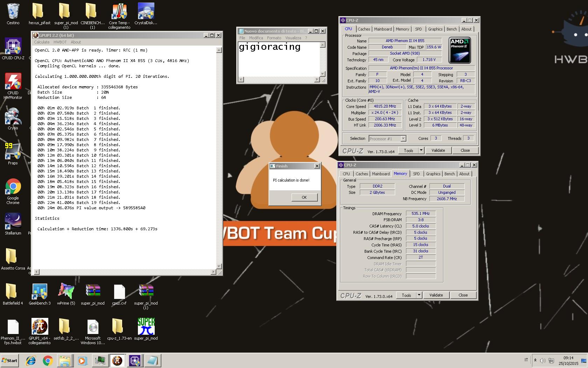
Task: Switch to Graphics tab in top CPU-Z
Action: tap(435, 29)
